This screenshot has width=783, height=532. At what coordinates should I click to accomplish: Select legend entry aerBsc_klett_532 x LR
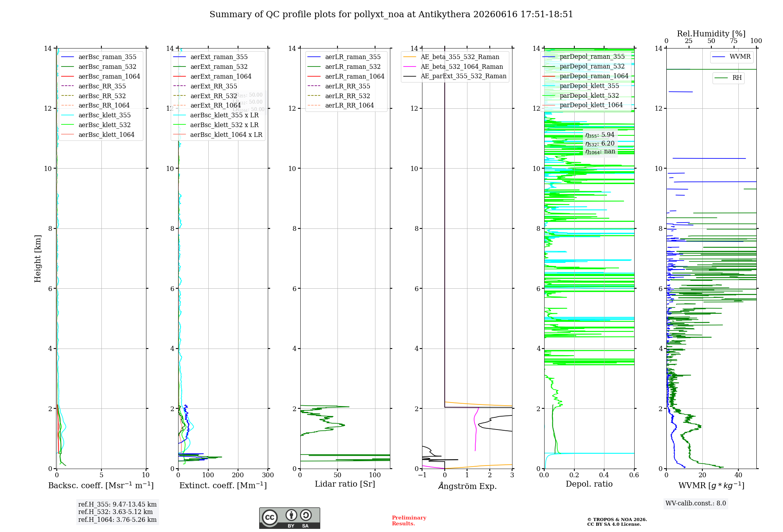(216, 125)
